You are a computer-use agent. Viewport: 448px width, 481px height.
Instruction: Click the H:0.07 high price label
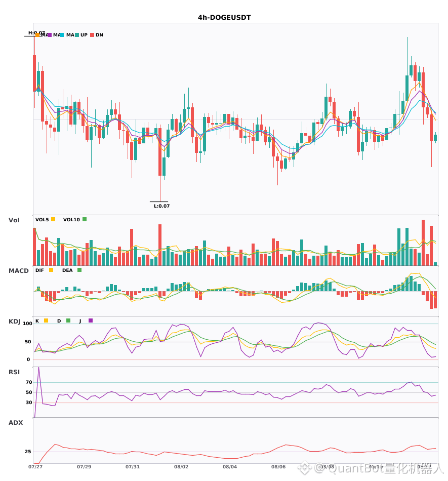pos(36,33)
